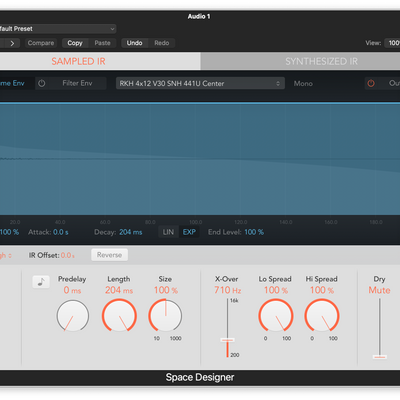Click the Audio 1 window title
Viewport: 400px width, 400px height.
pyautogui.click(x=199, y=16)
